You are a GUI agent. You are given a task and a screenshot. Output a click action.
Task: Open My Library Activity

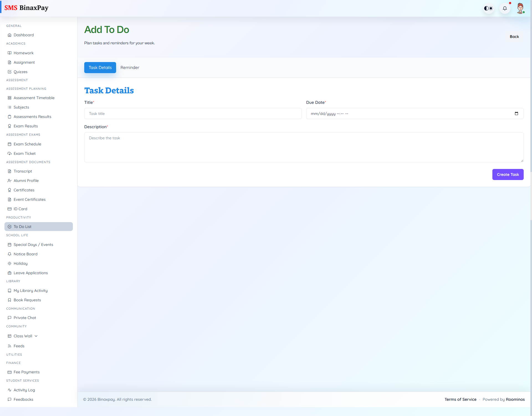click(x=30, y=290)
